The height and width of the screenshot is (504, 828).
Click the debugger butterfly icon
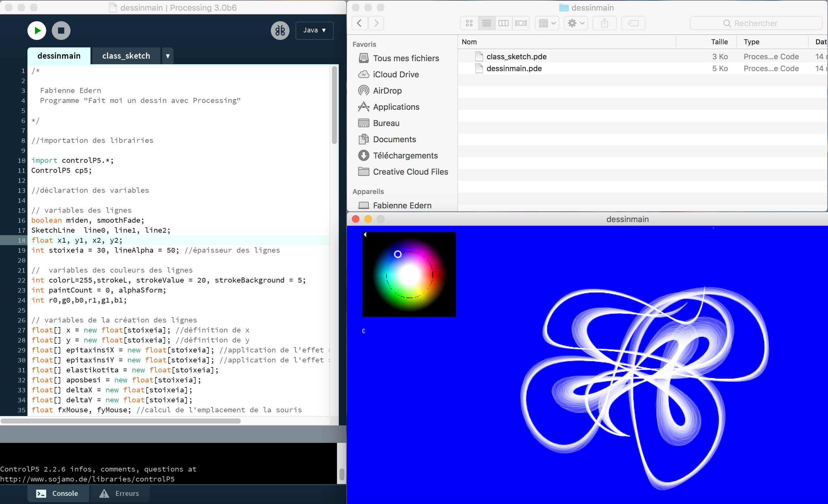pyautogui.click(x=280, y=31)
